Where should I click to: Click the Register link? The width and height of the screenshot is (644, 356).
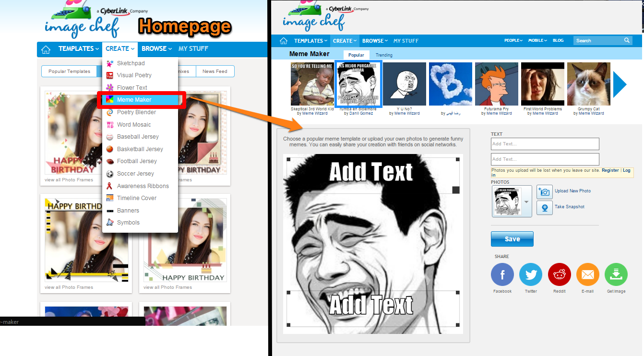tap(610, 170)
